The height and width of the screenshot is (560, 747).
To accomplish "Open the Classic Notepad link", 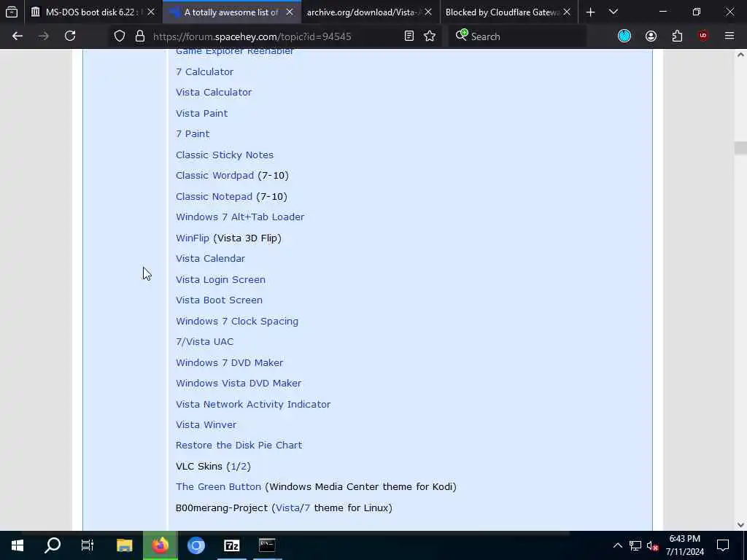I will [214, 196].
